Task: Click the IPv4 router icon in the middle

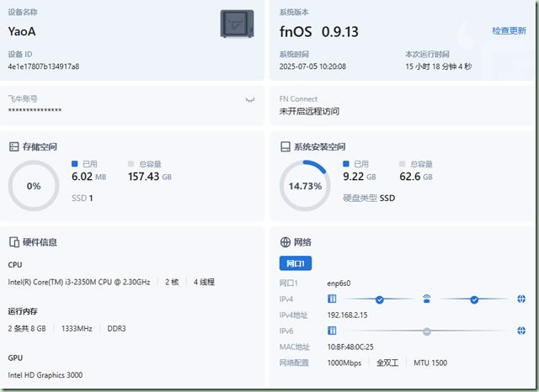Action: (x=426, y=299)
